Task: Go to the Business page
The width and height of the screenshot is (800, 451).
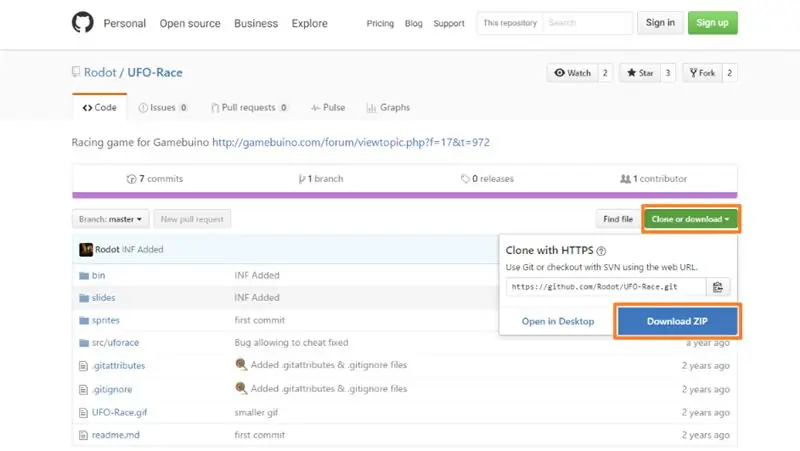Action: (256, 23)
